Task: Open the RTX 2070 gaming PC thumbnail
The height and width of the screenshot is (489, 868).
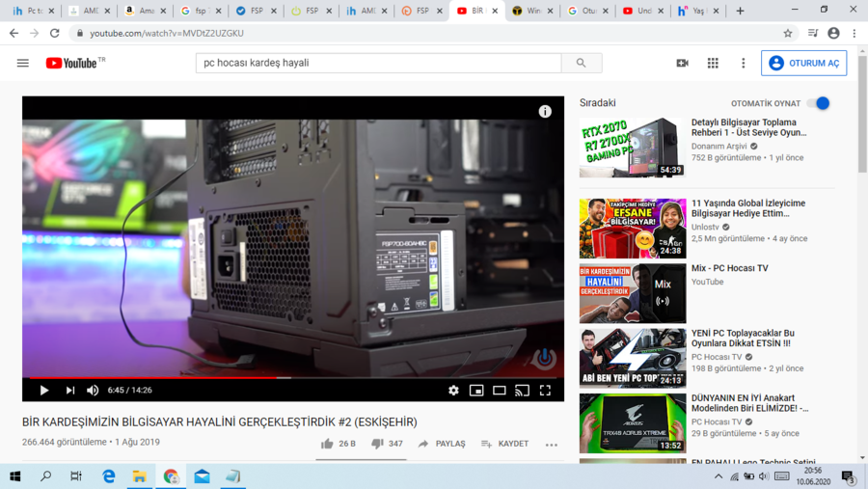Action: (x=632, y=148)
